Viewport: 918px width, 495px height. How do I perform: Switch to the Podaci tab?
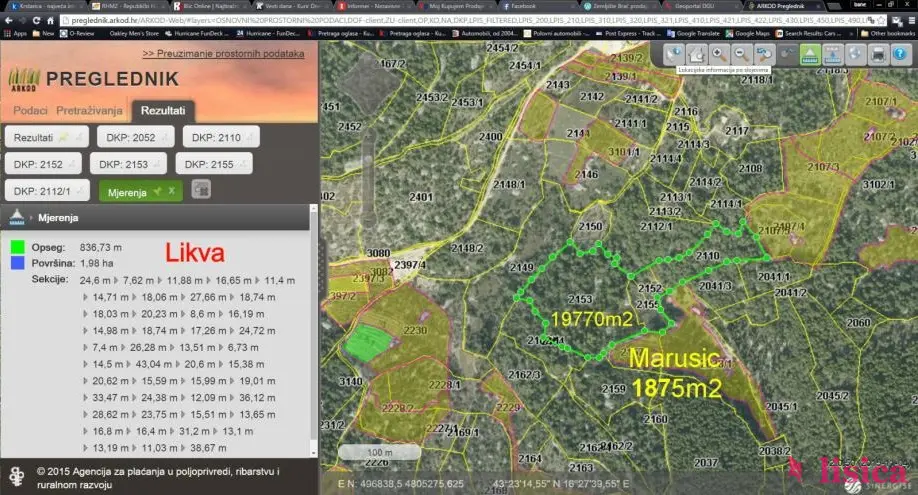(30, 110)
